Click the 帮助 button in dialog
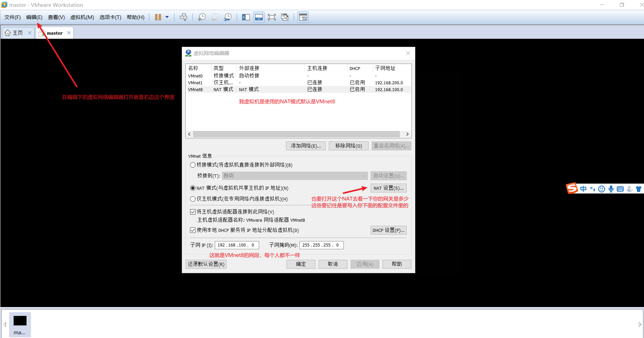Viewport: 644px width, 338px height. click(x=397, y=264)
